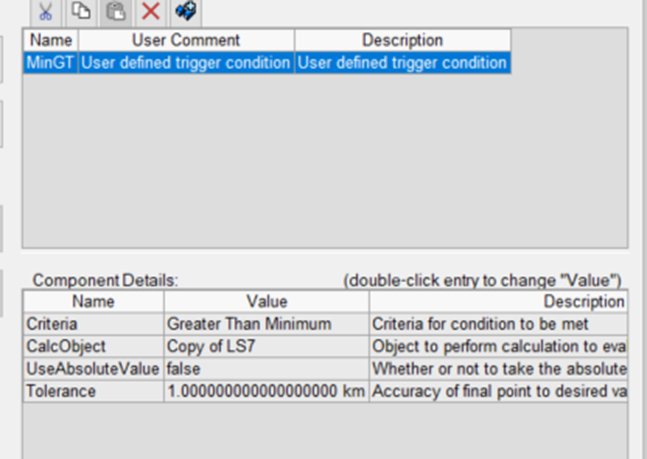This screenshot has height=459, width=647.
Task: Select the MinGT Description cell
Action: click(402, 62)
